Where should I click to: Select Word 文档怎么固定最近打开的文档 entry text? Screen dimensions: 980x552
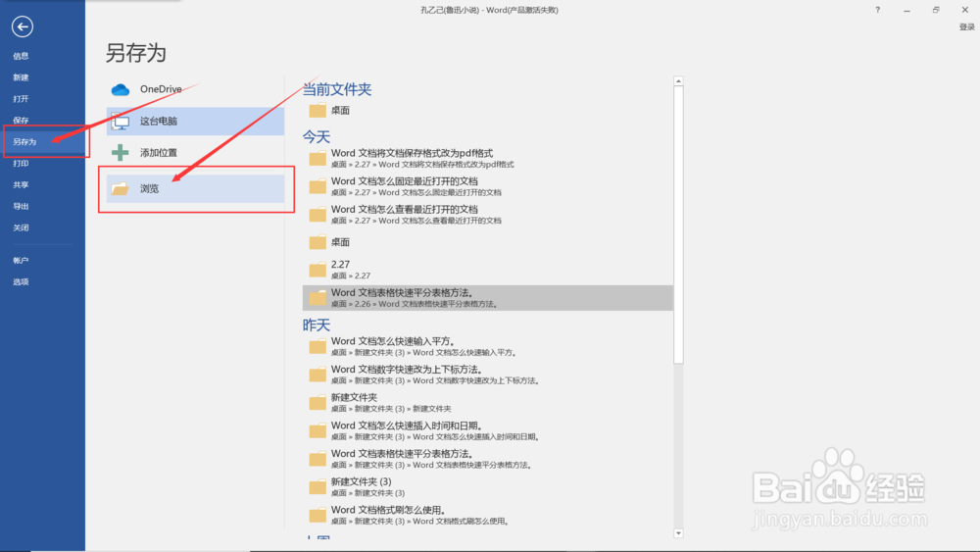point(405,181)
